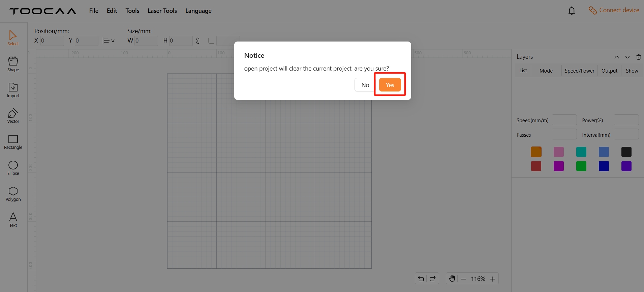Delete layer with trash icon
This screenshot has height=292, width=644.
(x=639, y=57)
